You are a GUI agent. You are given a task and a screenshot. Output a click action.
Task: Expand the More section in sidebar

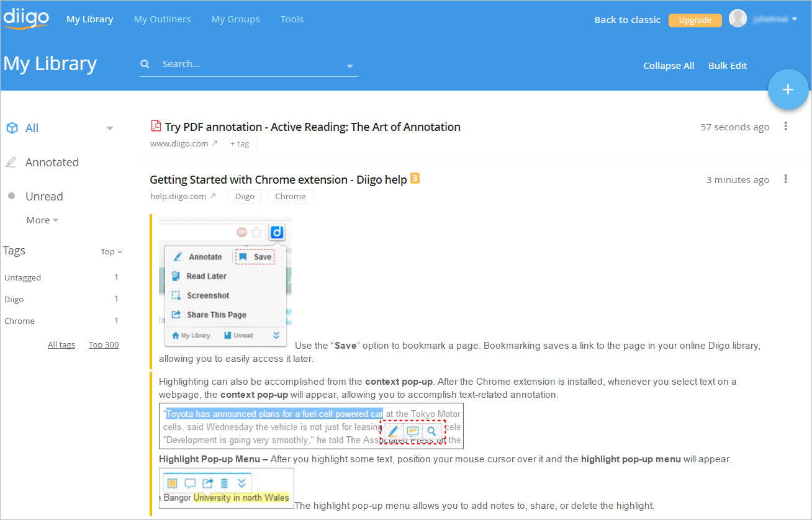click(x=42, y=220)
